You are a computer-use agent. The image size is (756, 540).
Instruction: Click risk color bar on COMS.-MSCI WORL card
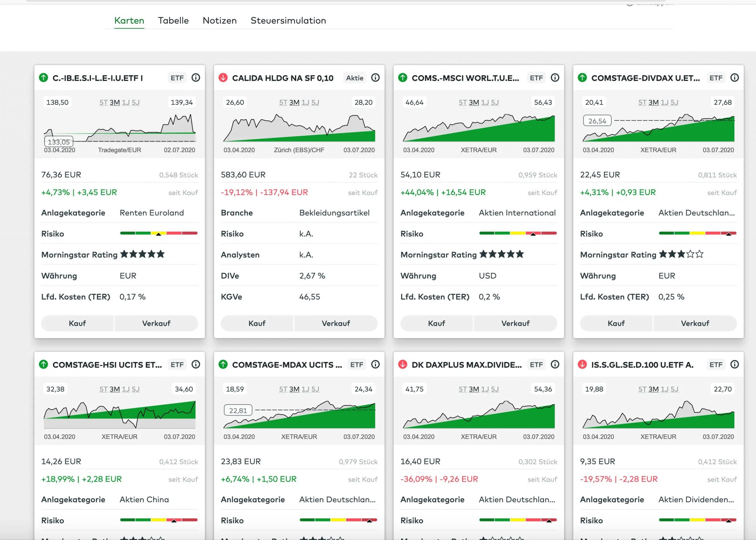click(517, 233)
